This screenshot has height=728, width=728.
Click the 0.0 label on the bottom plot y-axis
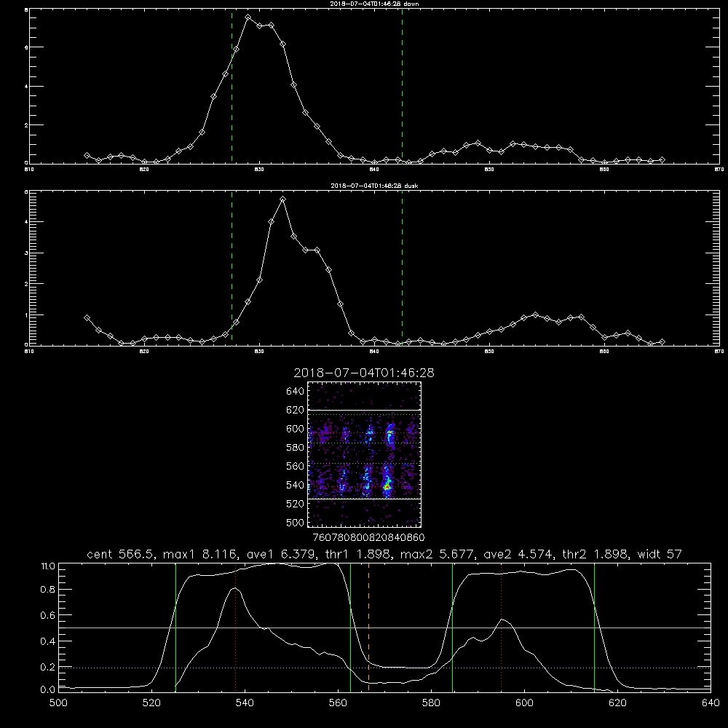pos(48,690)
